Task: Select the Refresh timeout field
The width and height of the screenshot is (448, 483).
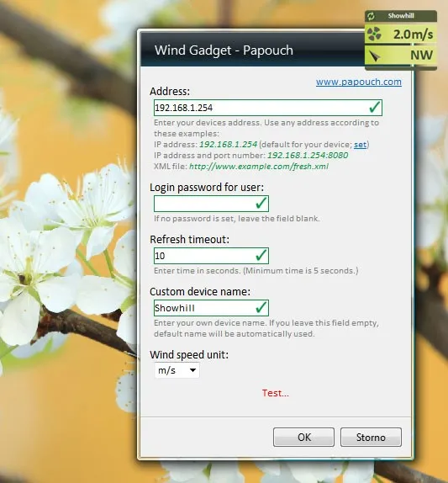Action: point(211,256)
